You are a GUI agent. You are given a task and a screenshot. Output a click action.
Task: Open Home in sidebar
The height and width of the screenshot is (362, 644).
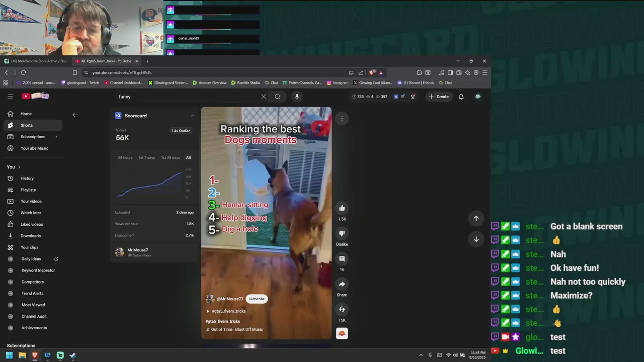33,114
